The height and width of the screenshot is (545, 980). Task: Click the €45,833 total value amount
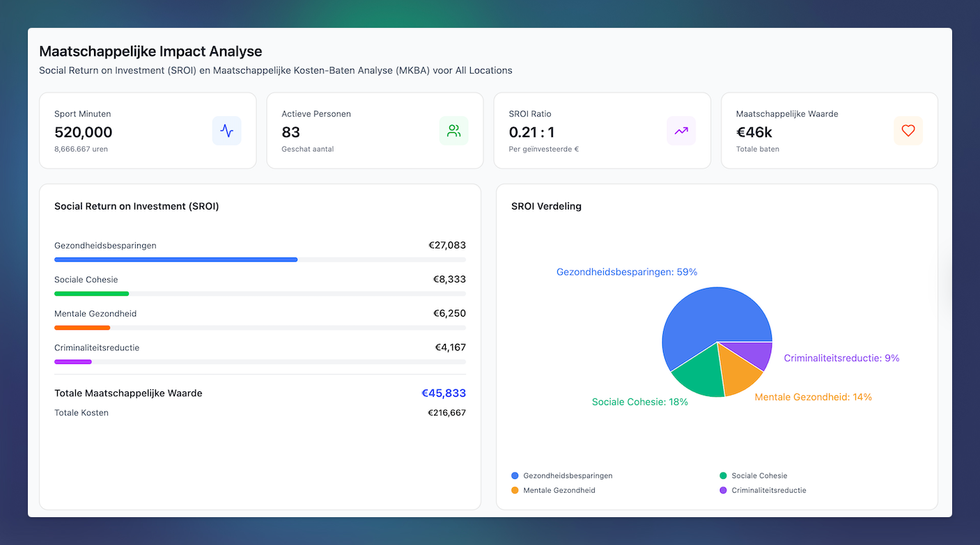443,393
